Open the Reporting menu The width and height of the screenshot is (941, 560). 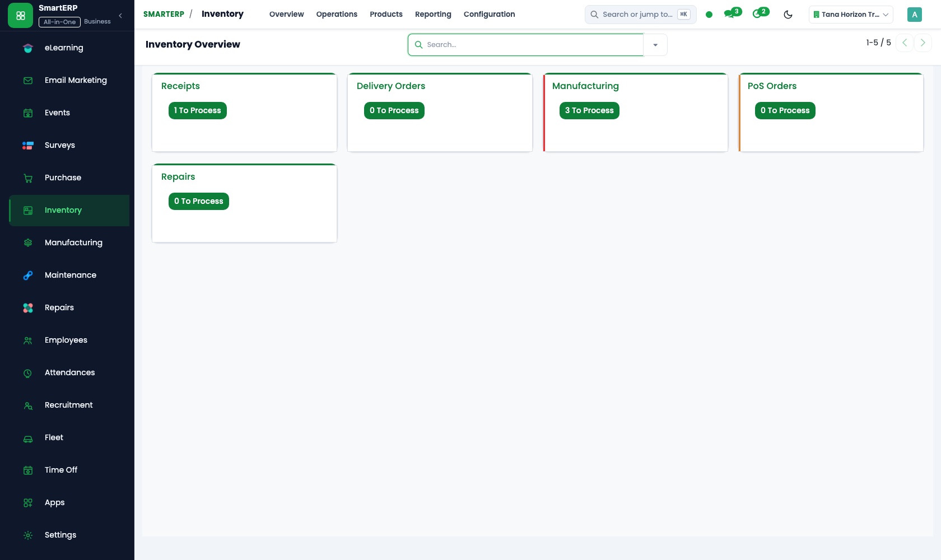pyautogui.click(x=433, y=15)
